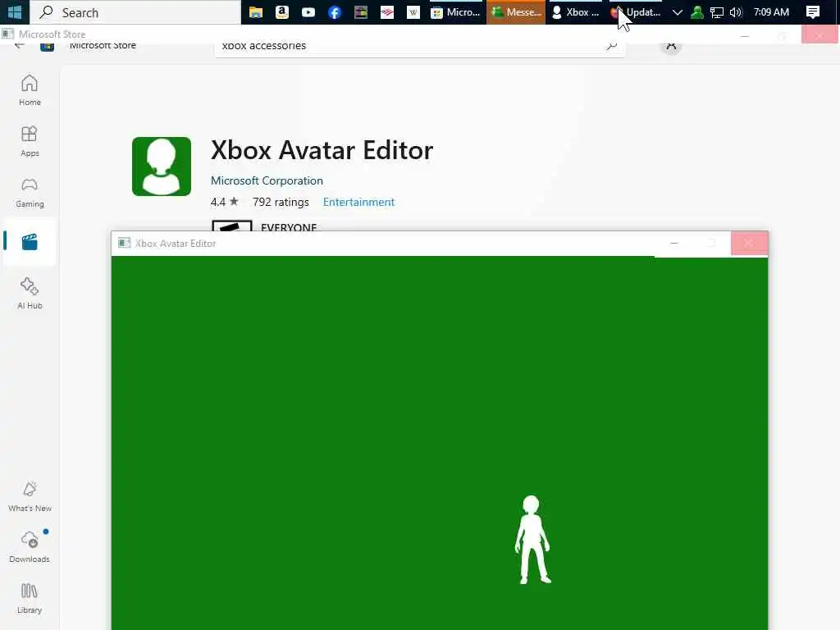Switch to Update taskbar button

[x=636, y=12]
